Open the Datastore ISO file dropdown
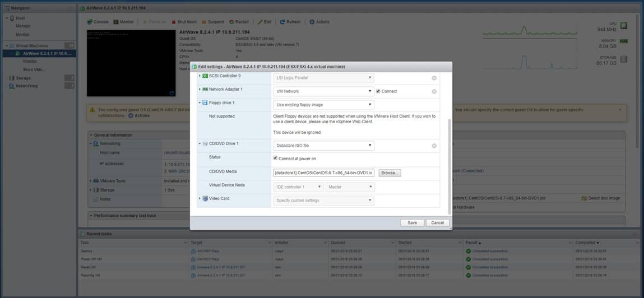Screen dimensions: 644x298 click(x=323, y=145)
